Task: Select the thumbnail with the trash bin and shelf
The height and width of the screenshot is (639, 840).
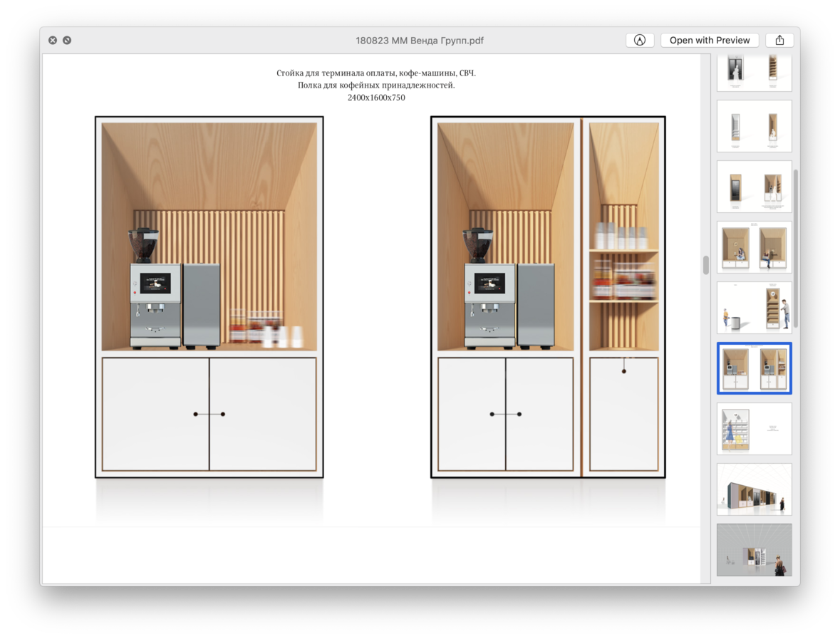Action: point(754,308)
